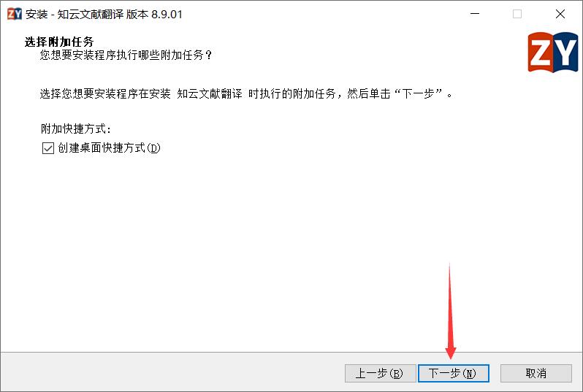Viewport: 583px width, 392px height.
Task: Click the title bar text 安装 - 知云文献翻译
Action: click(x=75, y=15)
